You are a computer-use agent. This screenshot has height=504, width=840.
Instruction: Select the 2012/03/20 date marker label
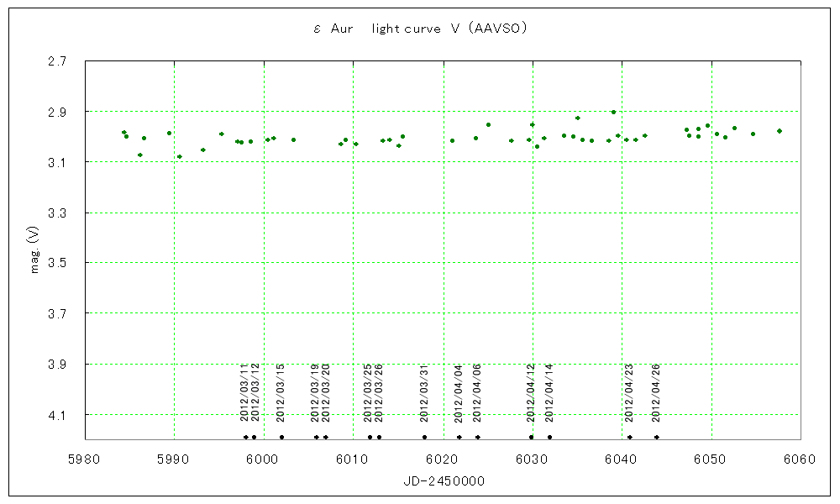pyautogui.click(x=325, y=392)
